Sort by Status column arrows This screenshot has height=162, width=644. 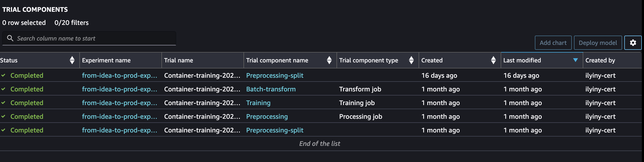click(72, 60)
